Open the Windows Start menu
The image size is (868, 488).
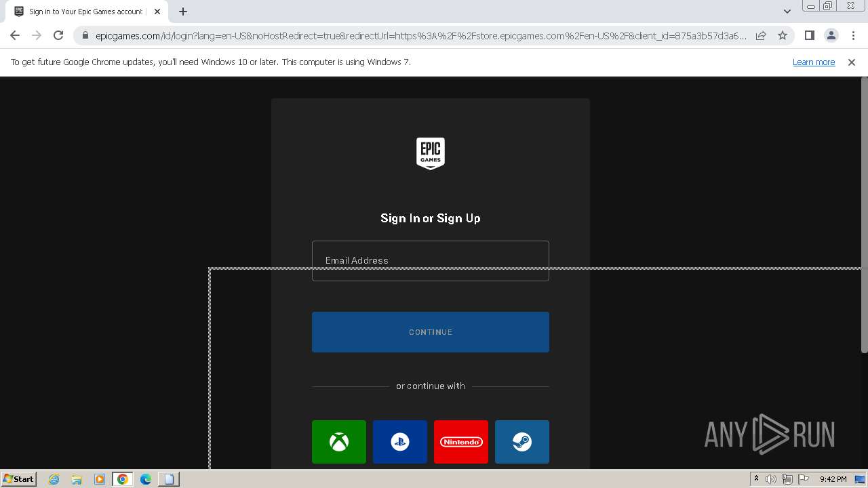coord(18,479)
